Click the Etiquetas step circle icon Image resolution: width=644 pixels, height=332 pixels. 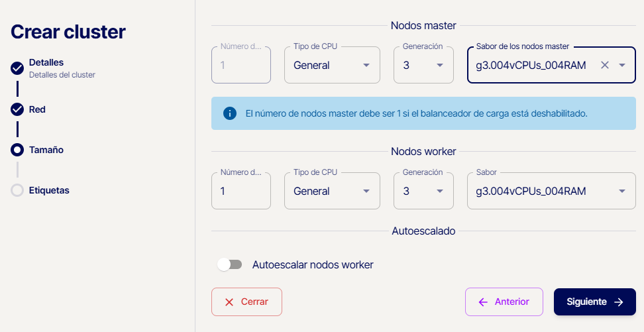[17, 190]
